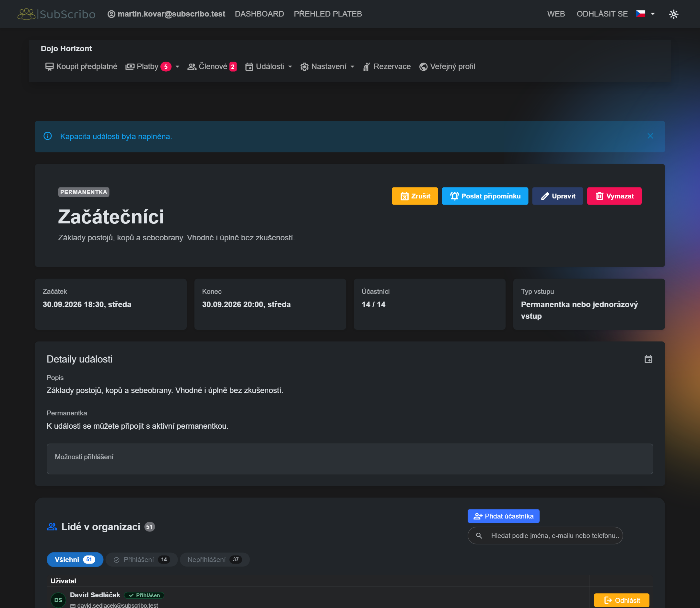The height and width of the screenshot is (608, 700).
Task: Click the Začátek date 30.09.2026 18:30
Action: (x=87, y=304)
